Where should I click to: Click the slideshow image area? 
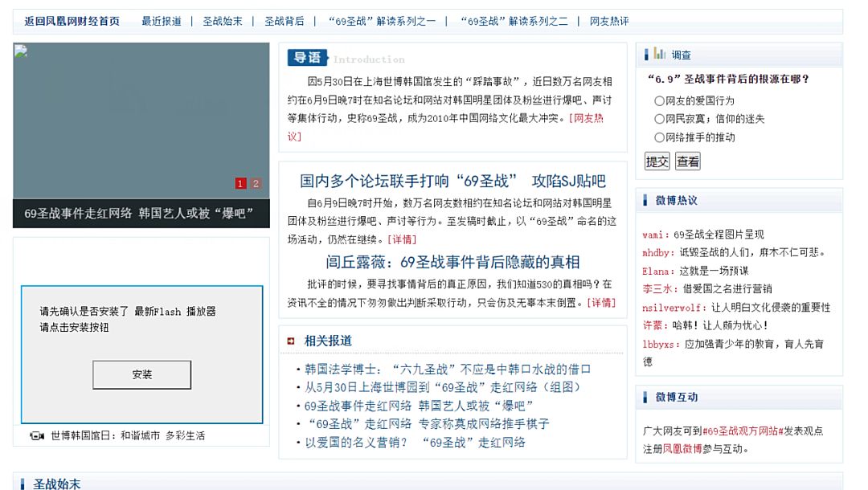click(x=141, y=120)
